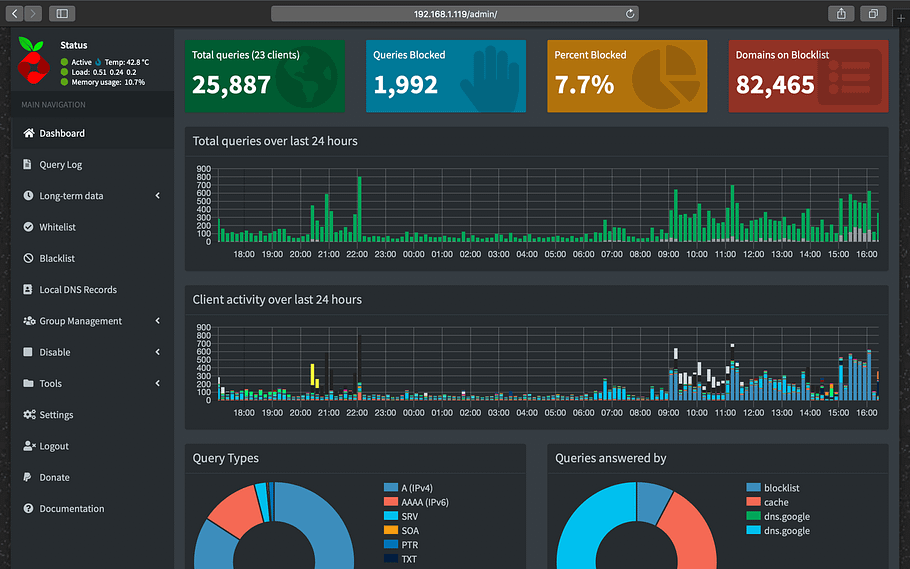Click the Pi-hole raspberry logo
This screenshot has width=910, height=569.
(x=33, y=60)
